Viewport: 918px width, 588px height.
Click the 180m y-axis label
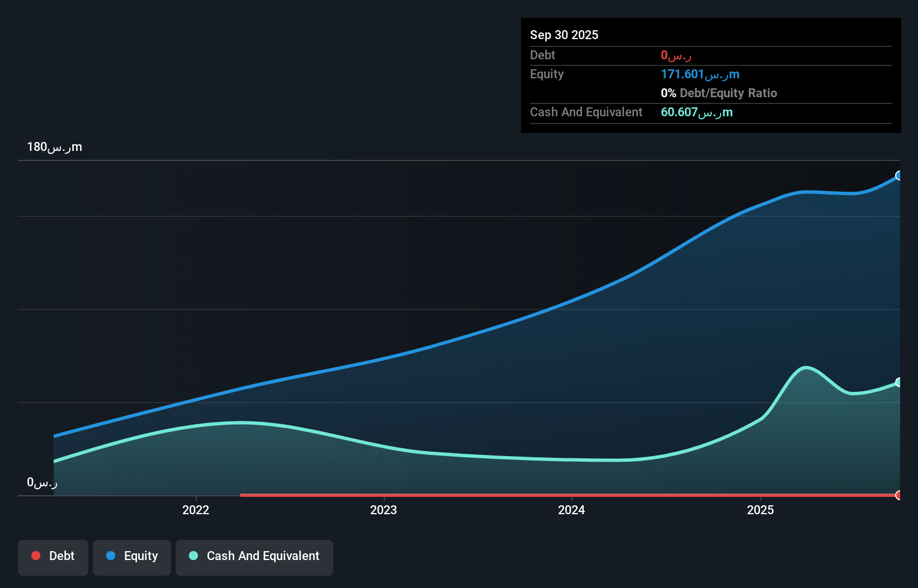[55, 147]
